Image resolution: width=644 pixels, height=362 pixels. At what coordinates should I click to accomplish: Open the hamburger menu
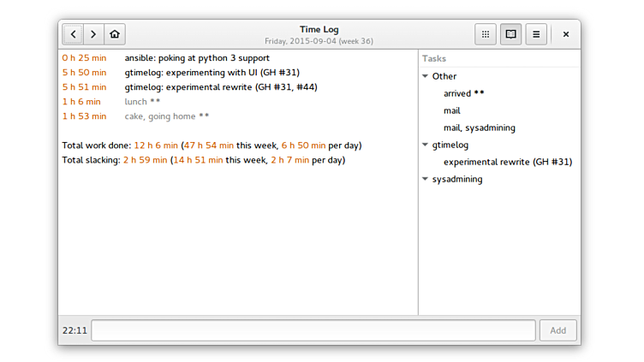(x=536, y=34)
